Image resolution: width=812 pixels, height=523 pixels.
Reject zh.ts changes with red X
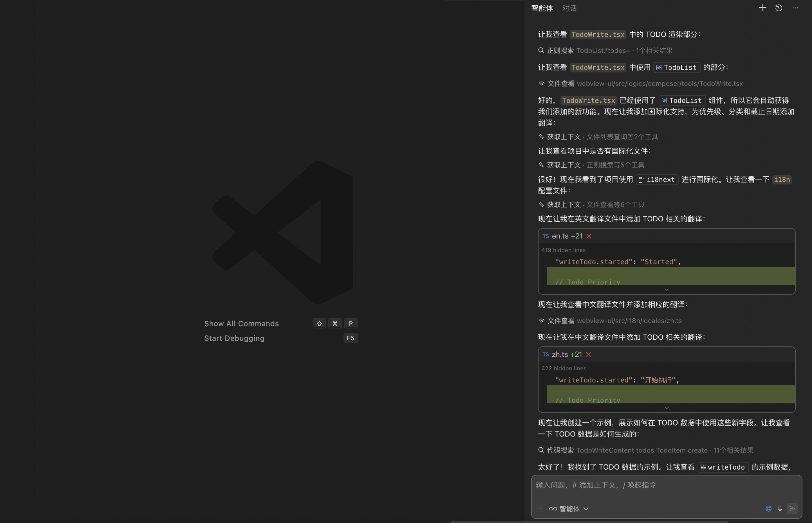588,354
